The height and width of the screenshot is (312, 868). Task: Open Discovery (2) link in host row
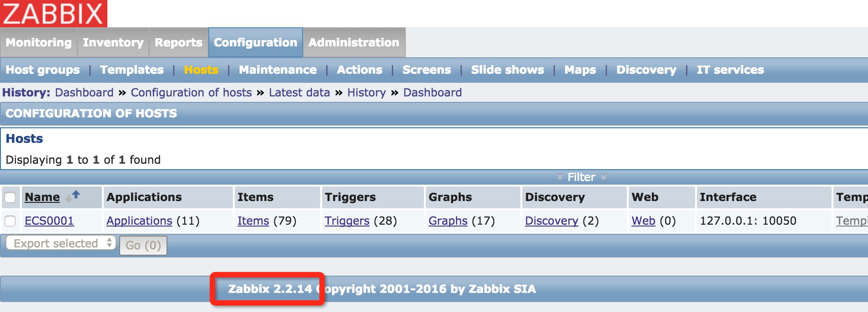(552, 221)
